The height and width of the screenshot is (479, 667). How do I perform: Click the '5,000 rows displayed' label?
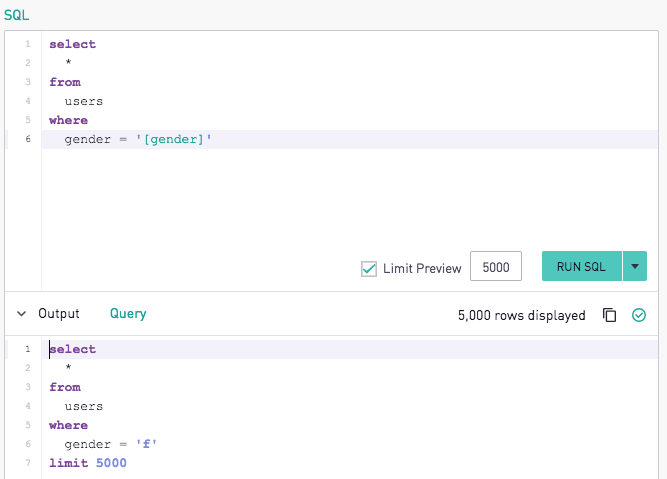point(522,315)
